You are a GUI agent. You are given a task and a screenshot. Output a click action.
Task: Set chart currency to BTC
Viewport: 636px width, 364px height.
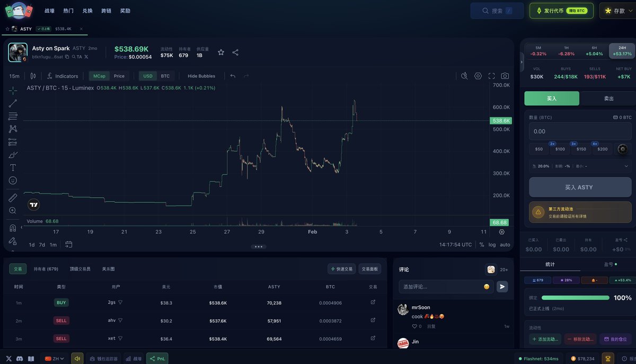click(x=165, y=76)
